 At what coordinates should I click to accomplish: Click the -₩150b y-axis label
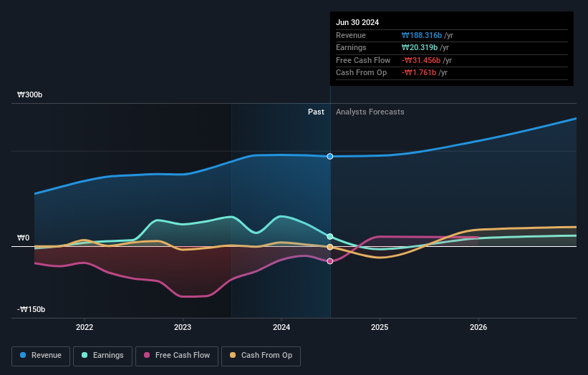click(31, 309)
